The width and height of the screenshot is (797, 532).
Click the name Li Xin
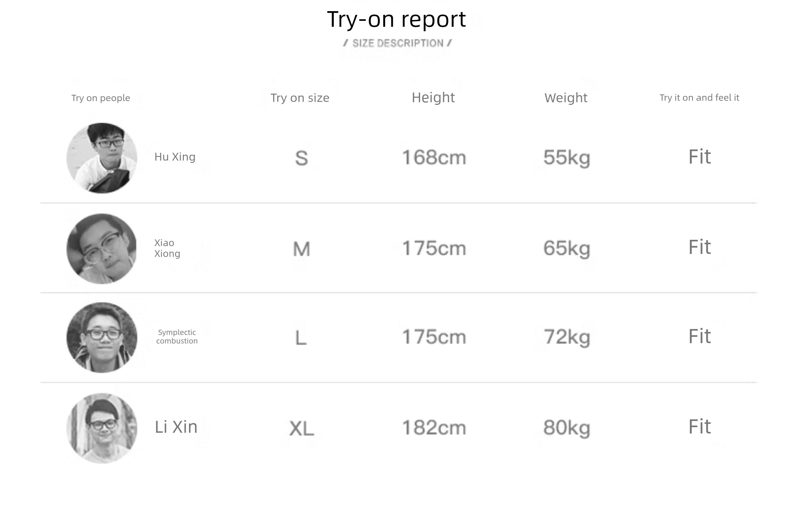(x=176, y=427)
